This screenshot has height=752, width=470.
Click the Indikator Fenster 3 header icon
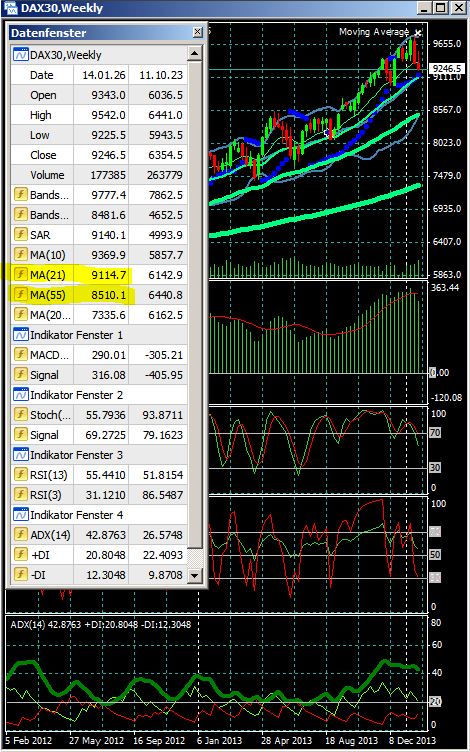pyautogui.click(x=20, y=455)
